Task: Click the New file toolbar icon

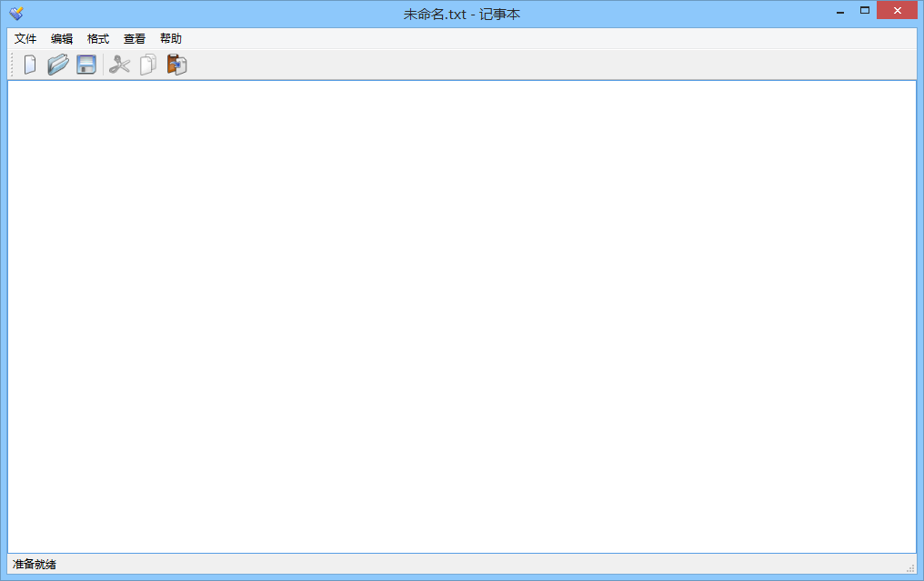Action: 30,65
